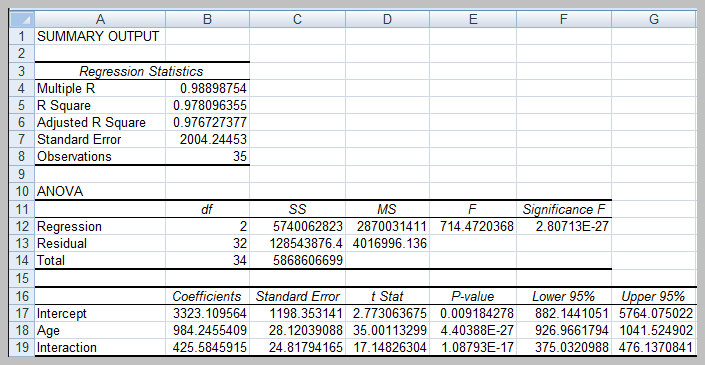Viewport: 705px width, 365px height.
Task: Click the Select All corner button
Action: (x=22, y=19)
